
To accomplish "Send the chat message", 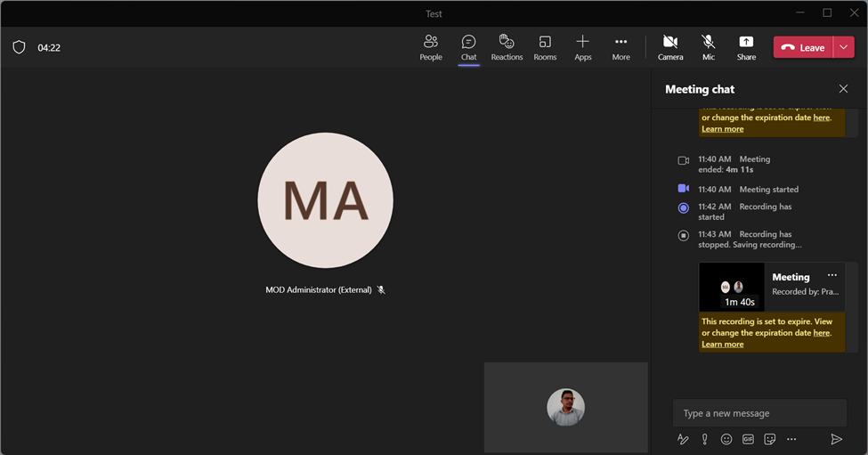I will (x=837, y=439).
